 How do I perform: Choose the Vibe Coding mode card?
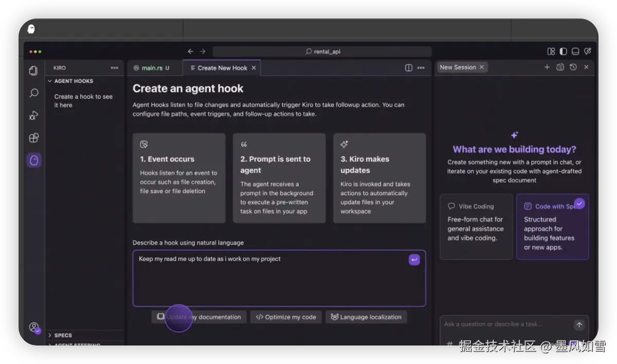click(476, 226)
